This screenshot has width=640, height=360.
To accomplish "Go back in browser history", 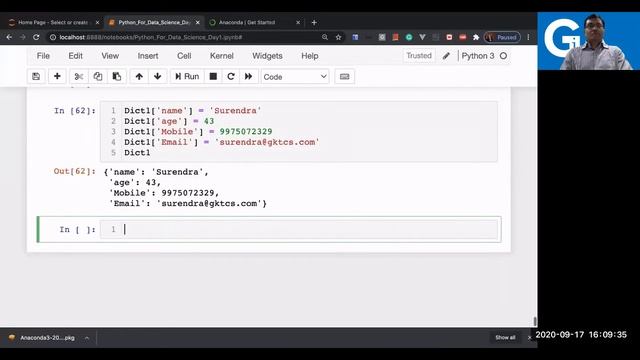I will point(9,37).
